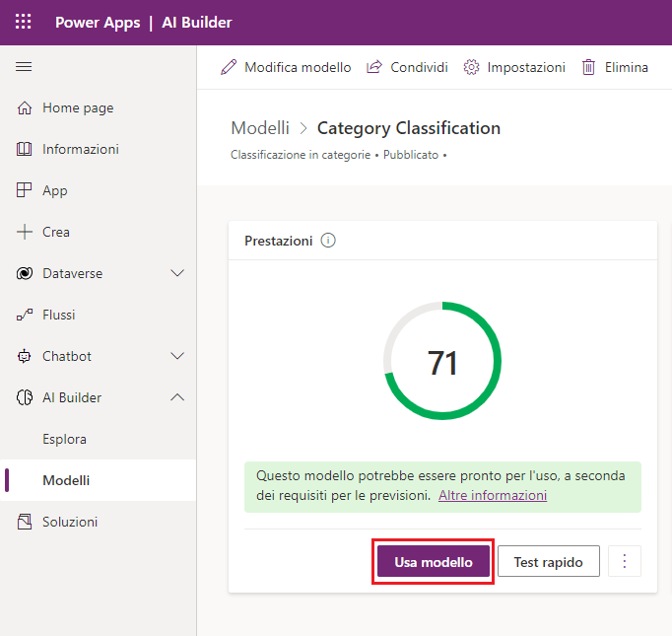Click the Pubblicato status text
This screenshot has height=636, width=672.
[411, 155]
